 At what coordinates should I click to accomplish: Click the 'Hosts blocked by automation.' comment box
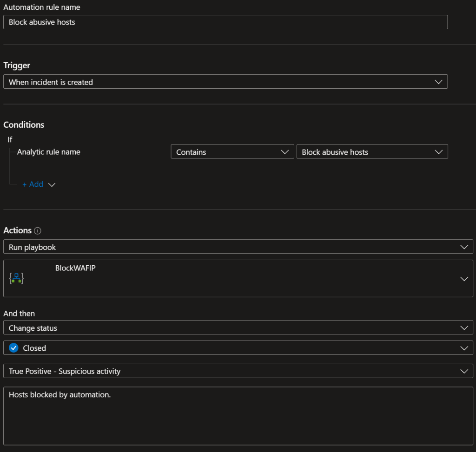[x=238, y=416]
